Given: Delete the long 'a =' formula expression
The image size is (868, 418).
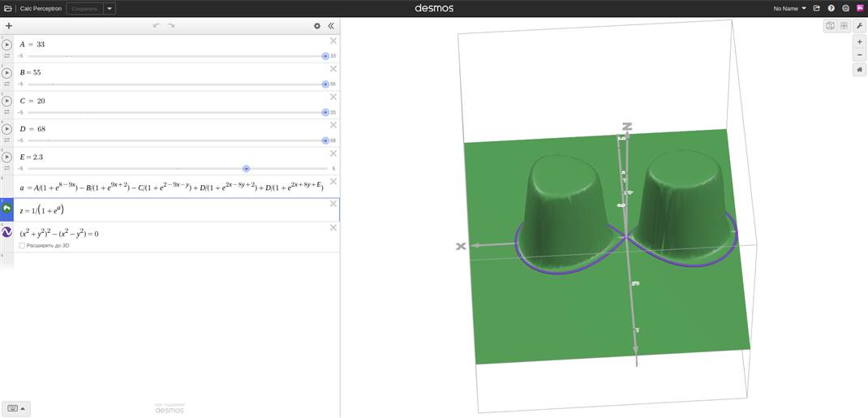Looking at the screenshot, I should 333,182.
